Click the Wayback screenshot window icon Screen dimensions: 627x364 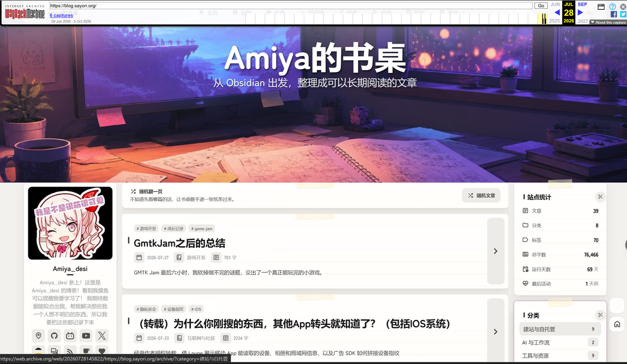pos(601,7)
